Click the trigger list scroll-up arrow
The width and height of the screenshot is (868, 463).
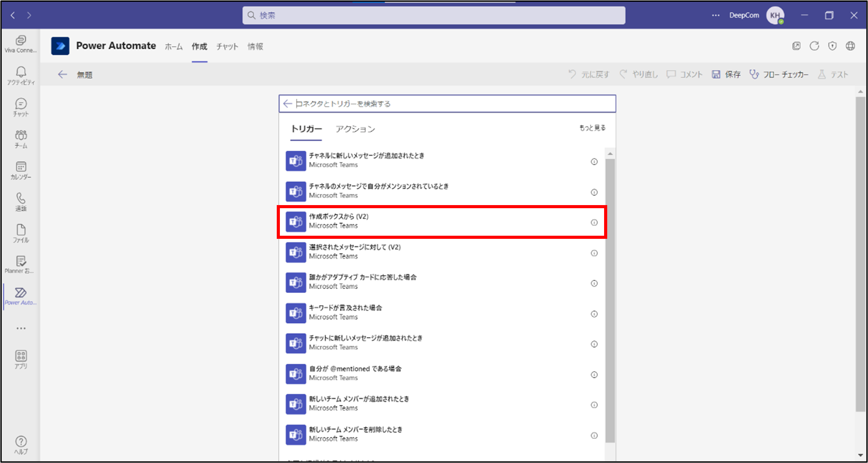[610, 154]
